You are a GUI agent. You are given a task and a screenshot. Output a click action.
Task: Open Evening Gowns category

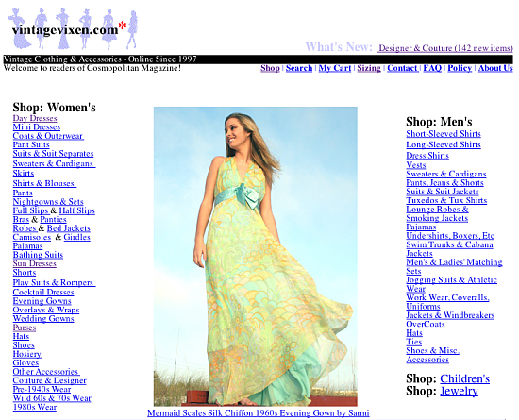(42, 301)
